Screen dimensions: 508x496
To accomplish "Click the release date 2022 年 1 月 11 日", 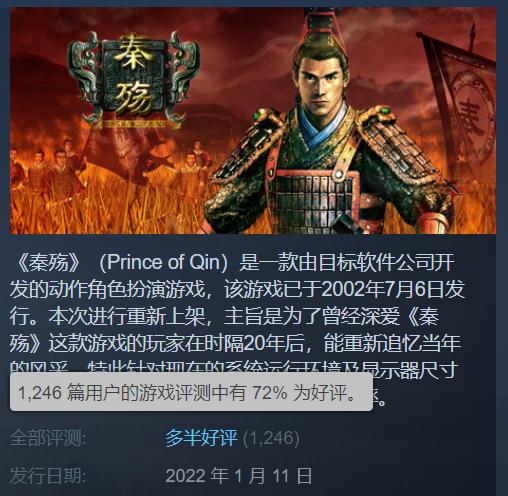I will (239, 475).
